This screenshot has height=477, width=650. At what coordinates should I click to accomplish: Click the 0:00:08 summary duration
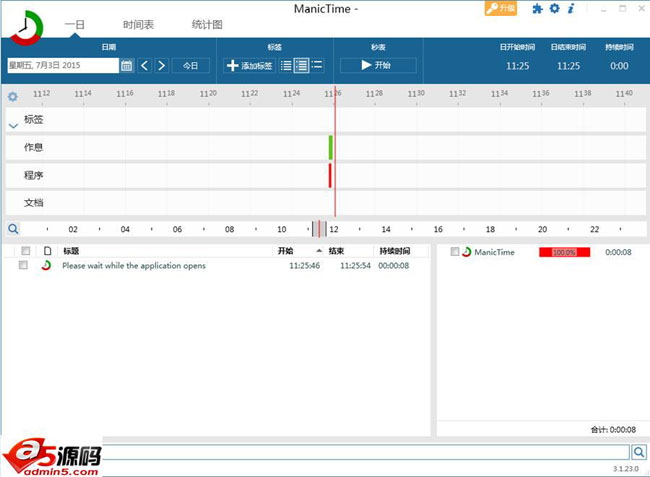click(x=618, y=252)
